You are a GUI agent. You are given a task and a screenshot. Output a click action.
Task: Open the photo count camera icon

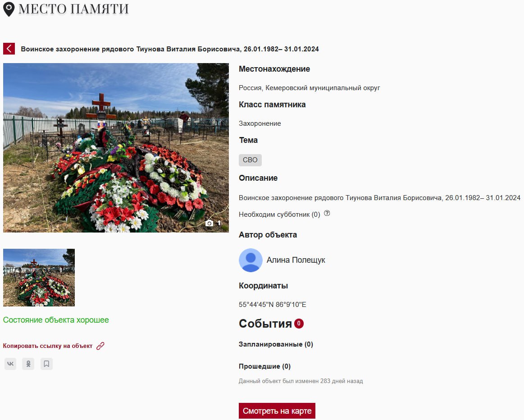(x=209, y=223)
